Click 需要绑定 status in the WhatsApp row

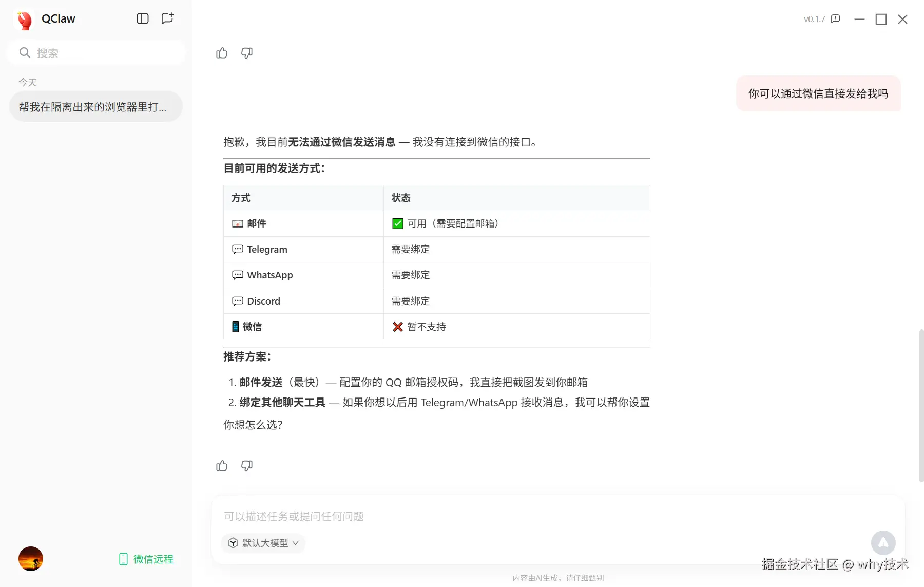point(517,275)
